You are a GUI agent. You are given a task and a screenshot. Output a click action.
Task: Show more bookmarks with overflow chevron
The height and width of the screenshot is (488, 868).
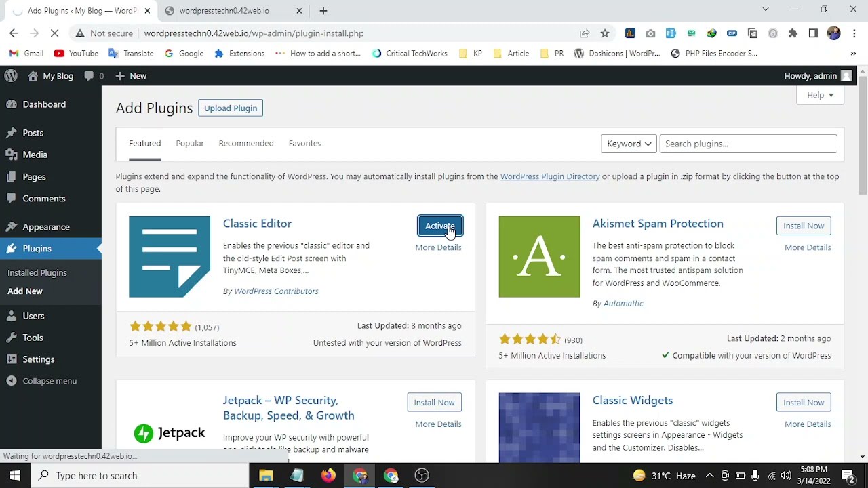click(x=852, y=54)
